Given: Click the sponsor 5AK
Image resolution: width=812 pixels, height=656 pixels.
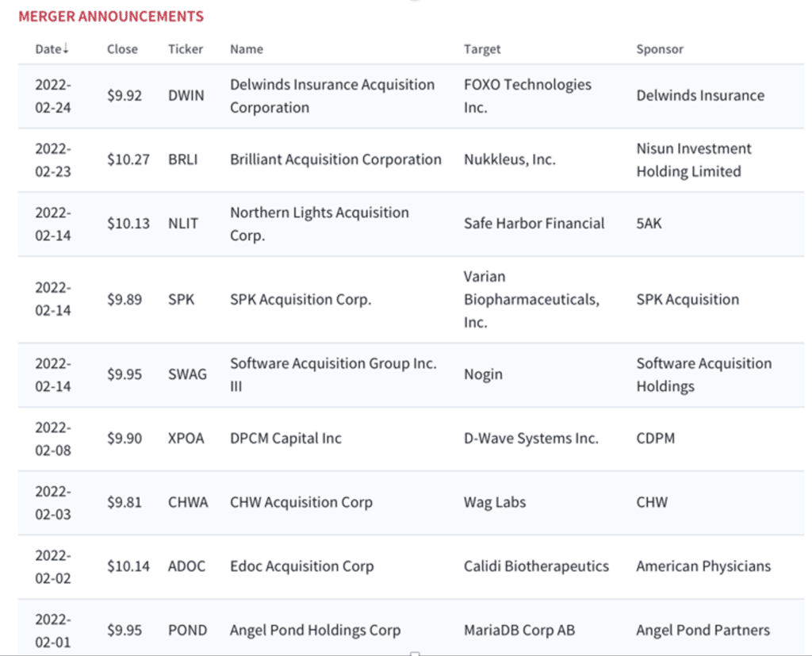Looking at the screenshot, I should (649, 224).
